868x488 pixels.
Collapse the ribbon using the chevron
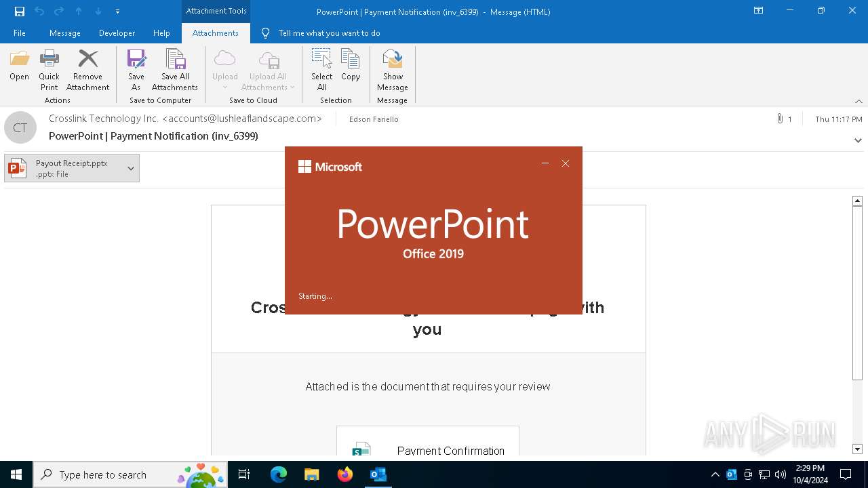pos(859,101)
